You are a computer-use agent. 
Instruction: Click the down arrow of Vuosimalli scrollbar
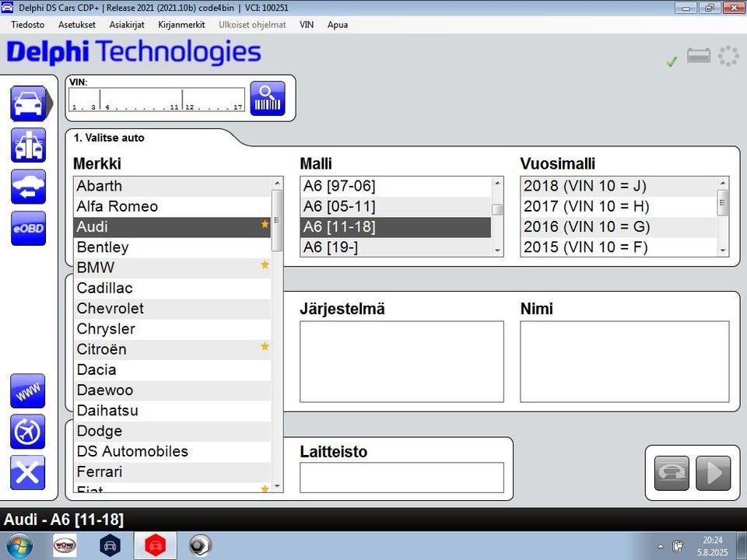723,250
